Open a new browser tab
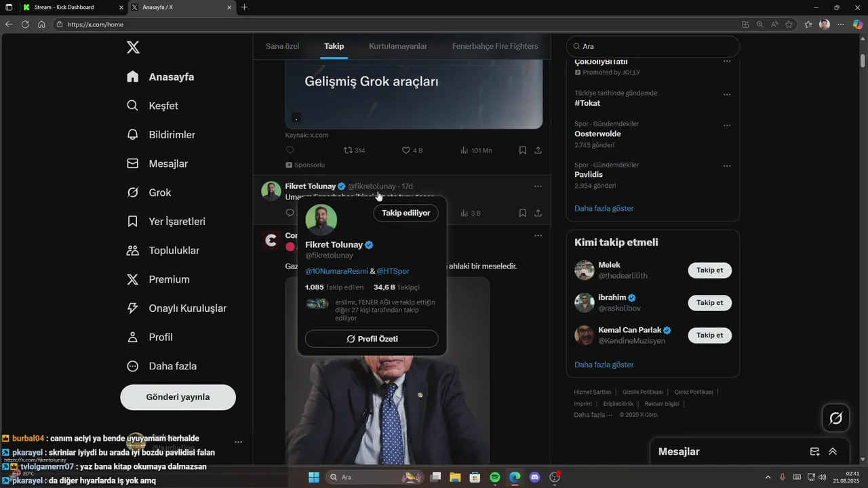This screenshot has height=488, width=868. click(x=244, y=7)
